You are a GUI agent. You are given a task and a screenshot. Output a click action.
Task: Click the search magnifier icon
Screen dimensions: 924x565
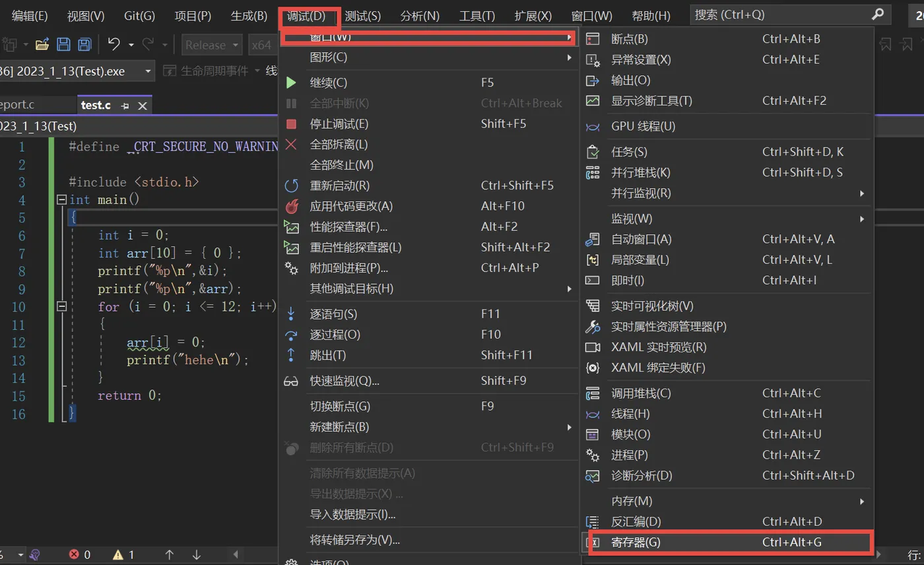pos(877,14)
